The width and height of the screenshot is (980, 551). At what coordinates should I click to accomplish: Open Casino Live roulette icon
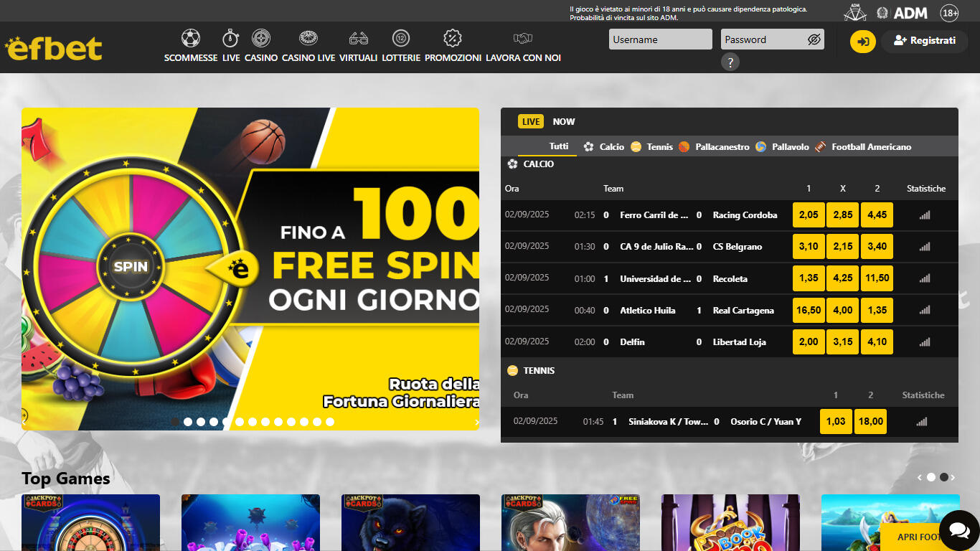(308, 38)
